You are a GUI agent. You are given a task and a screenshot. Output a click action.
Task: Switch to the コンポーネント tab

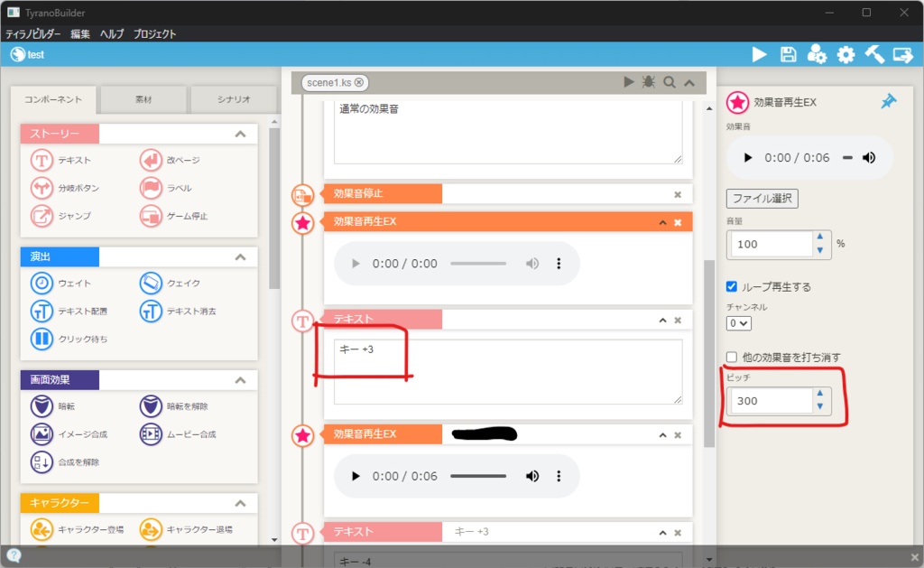[53, 99]
